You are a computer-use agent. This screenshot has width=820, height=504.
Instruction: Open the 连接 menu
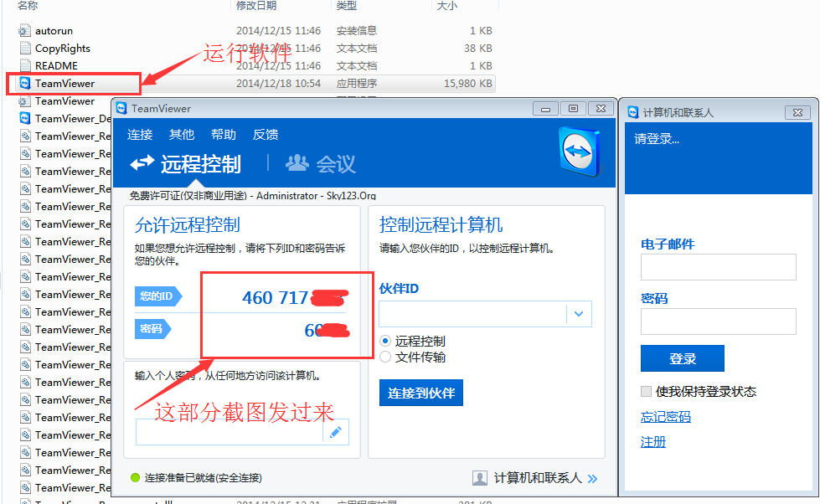[x=140, y=134]
